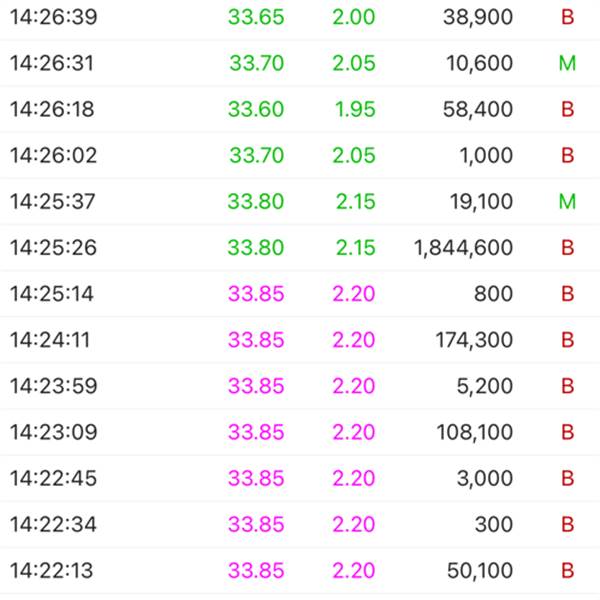Screen dimensions: 600x600
Task: Tap the 108,100 volume value
Action: [474, 432]
